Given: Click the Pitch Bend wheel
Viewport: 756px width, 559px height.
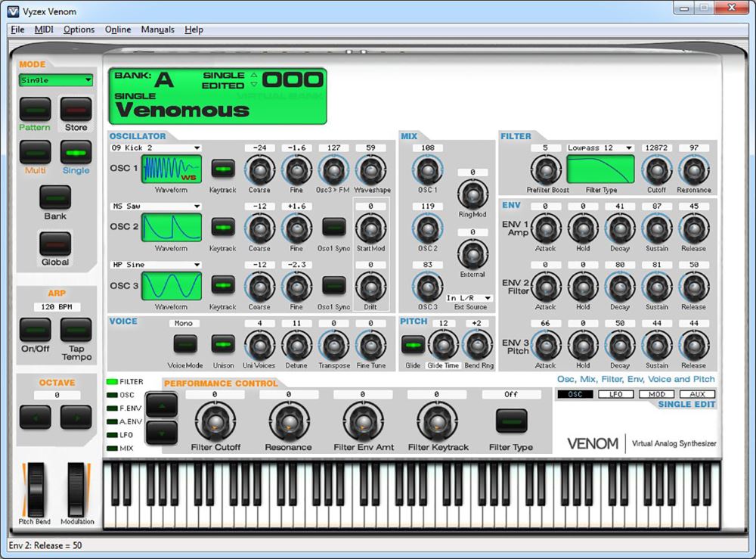Looking at the screenshot, I should pyautogui.click(x=36, y=489).
